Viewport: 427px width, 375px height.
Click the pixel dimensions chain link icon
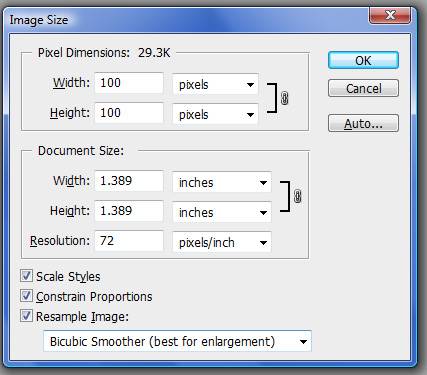click(284, 98)
